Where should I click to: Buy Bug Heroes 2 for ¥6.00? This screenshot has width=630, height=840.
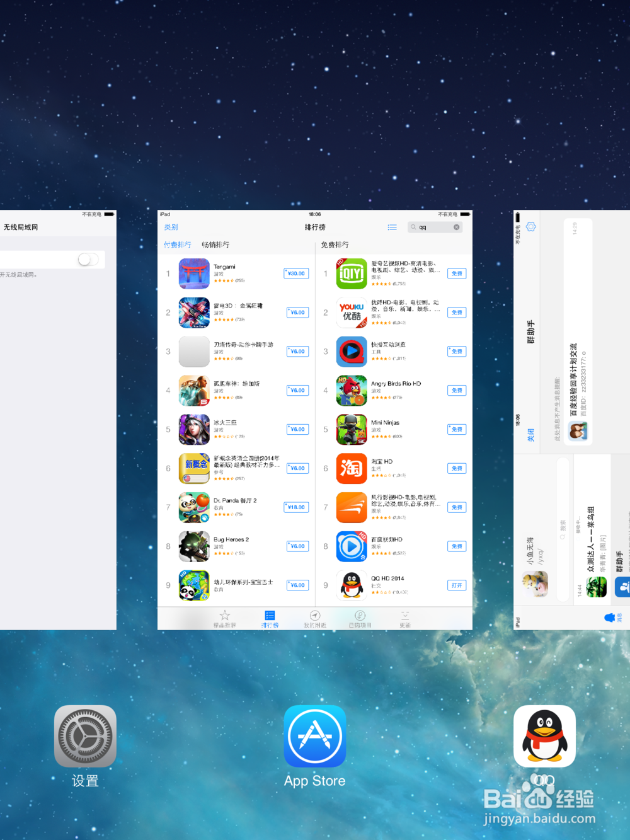pos(297,546)
